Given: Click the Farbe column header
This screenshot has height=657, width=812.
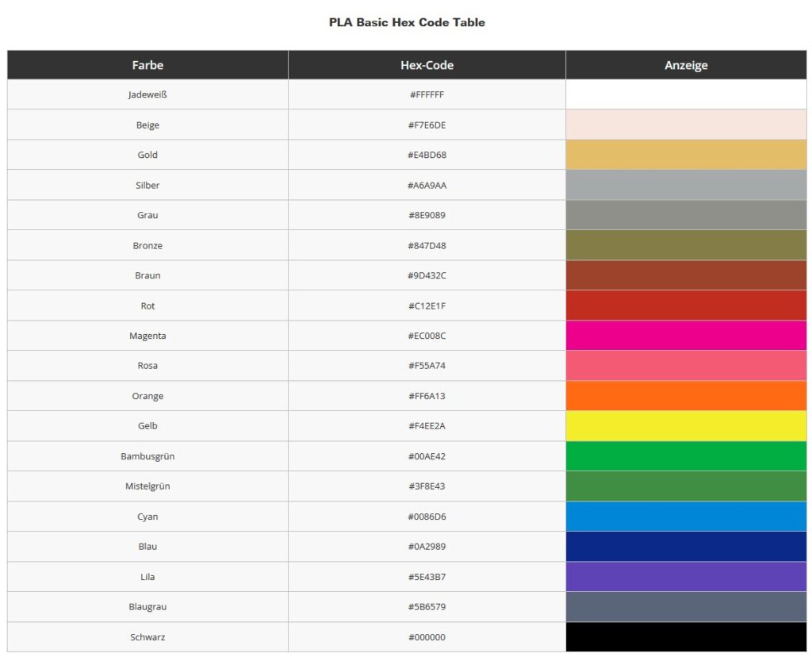Looking at the screenshot, I should 147,65.
